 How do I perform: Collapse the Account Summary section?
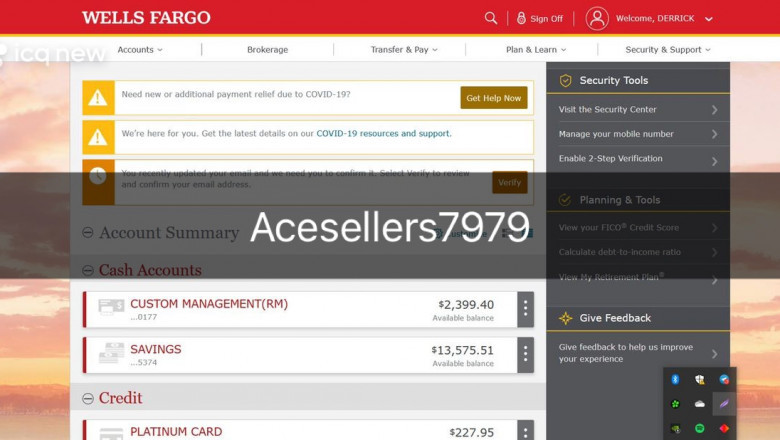coord(88,232)
